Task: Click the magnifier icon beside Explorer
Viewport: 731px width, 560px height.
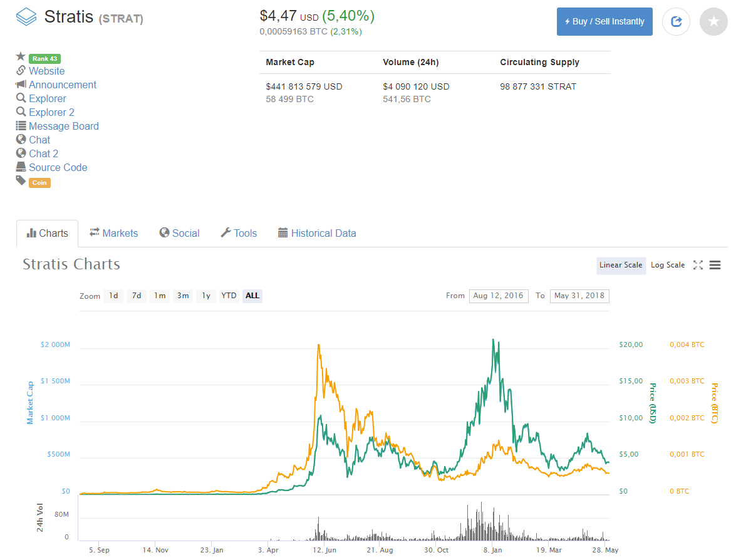Action: [21, 98]
